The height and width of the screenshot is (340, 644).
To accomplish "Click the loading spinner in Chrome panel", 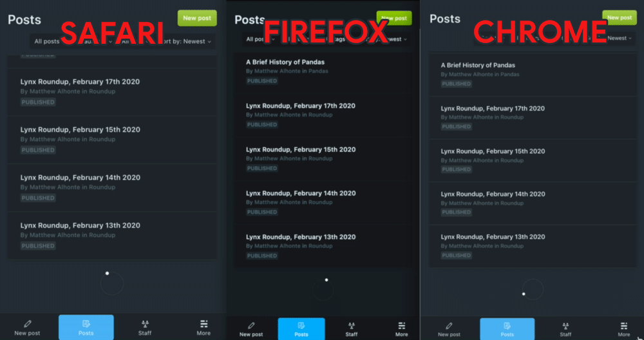I will point(533,289).
